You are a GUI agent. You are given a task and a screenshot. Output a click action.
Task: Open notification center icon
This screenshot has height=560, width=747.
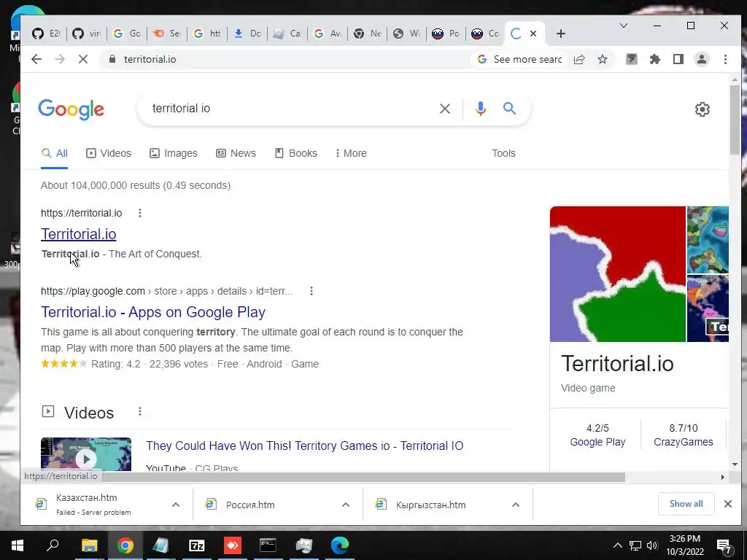point(724,545)
